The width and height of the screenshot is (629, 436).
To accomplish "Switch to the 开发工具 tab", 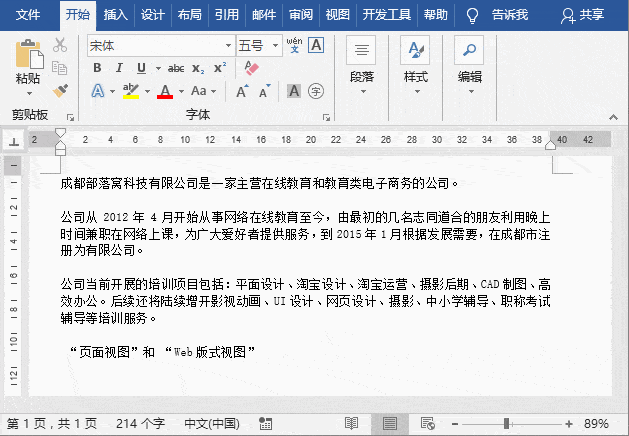I will pos(387,15).
